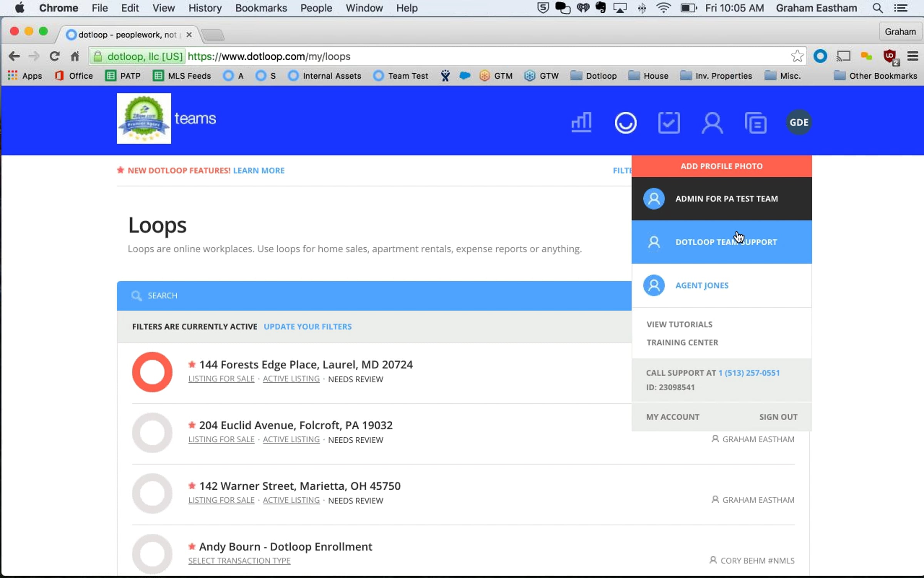
Task: Toggle favorite star on 204 Euclid Avenue
Action: pos(192,425)
